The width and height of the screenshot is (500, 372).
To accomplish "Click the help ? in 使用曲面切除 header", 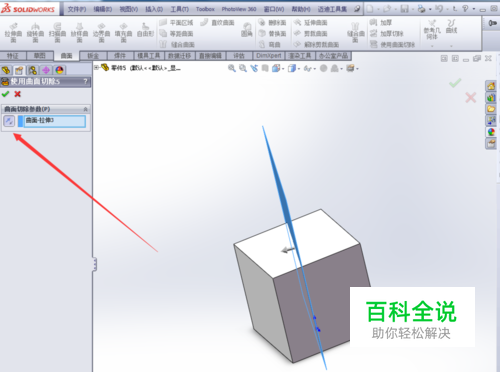I will pos(85,81).
